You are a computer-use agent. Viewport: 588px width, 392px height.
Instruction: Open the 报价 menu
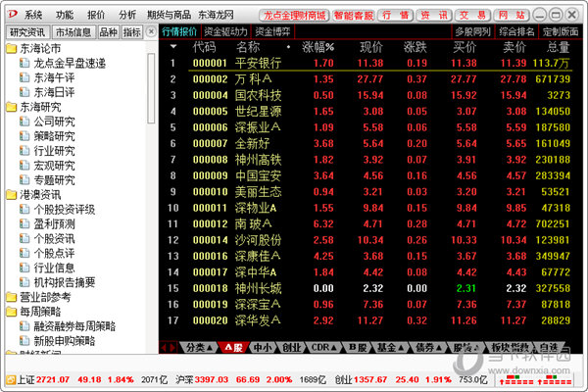(x=96, y=15)
